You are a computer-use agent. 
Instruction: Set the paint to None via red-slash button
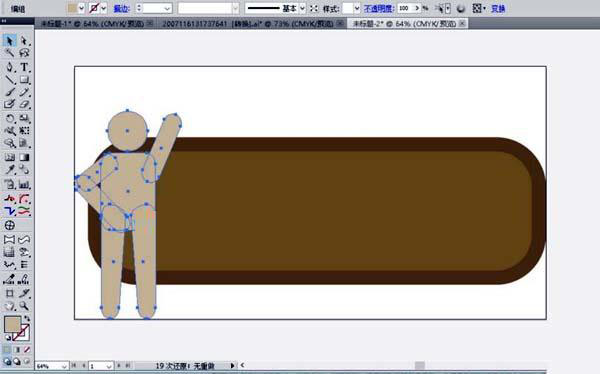pyautogui.click(x=27, y=350)
